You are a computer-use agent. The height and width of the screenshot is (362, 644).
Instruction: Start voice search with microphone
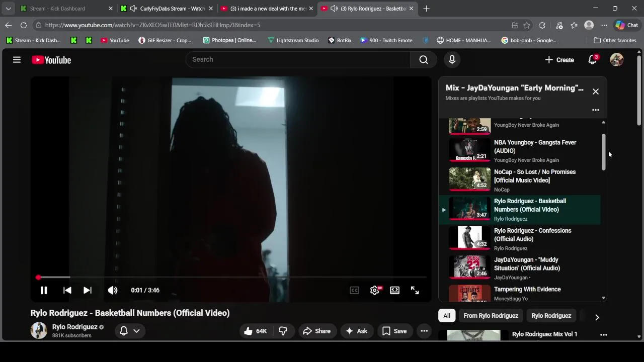coord(452,59)
